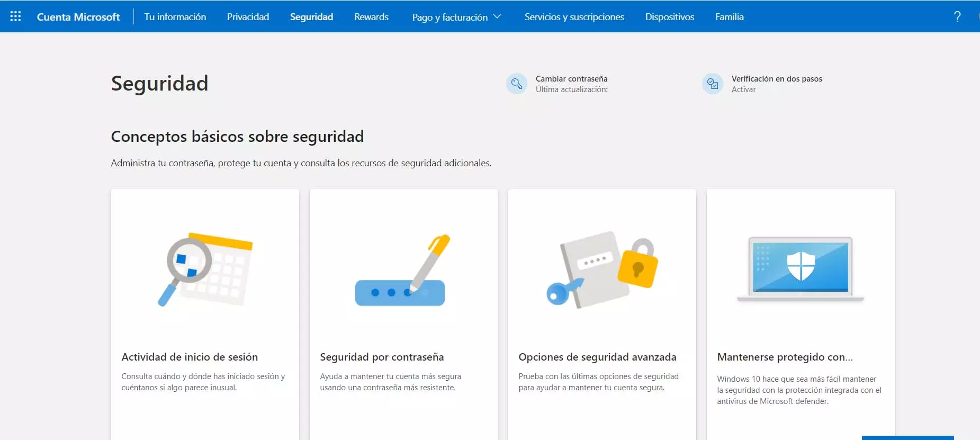Screen dimensions: 980x440
Task: Click the magnifier and calendar sign-in activity illustration
Action: 205,269
